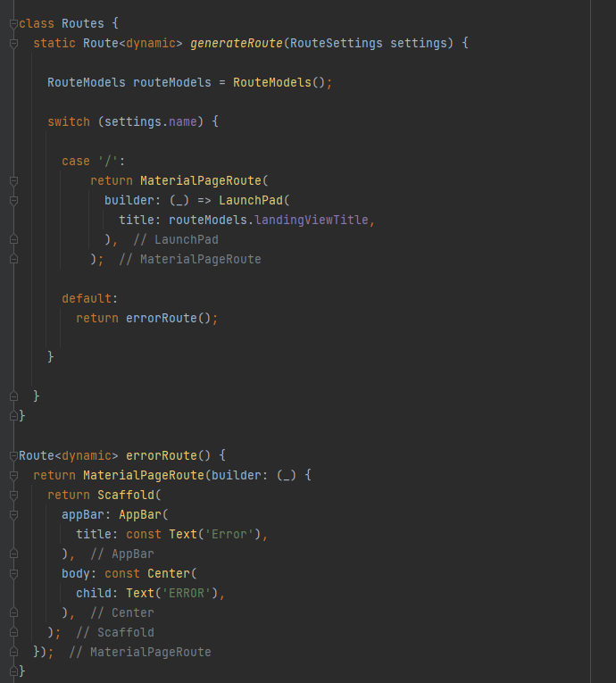Click fold end marker beside // Scaffold comment
The width and height of the screenshot is (616, 683).
coord(13,632)
